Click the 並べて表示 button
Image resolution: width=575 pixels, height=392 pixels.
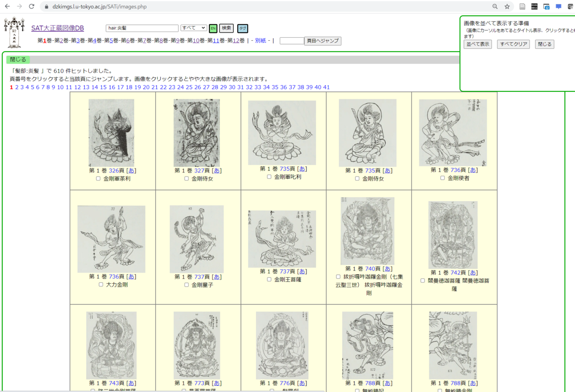point(477,44)
